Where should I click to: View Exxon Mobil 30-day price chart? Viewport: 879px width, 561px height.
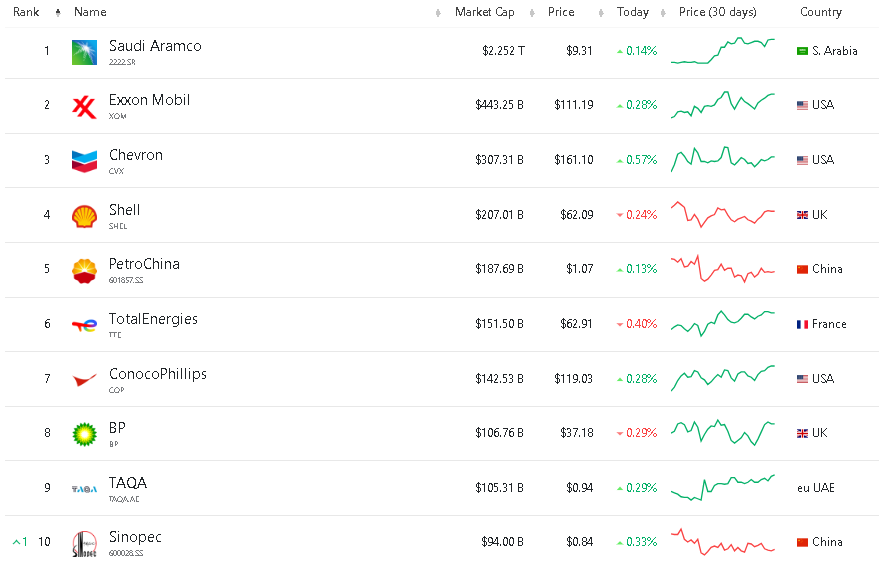(723, 105)
